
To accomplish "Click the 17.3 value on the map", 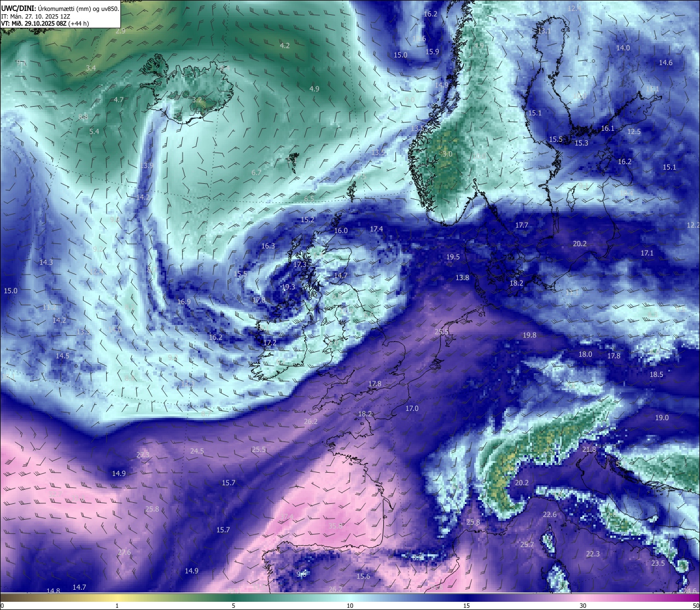I will coord(300,265).
